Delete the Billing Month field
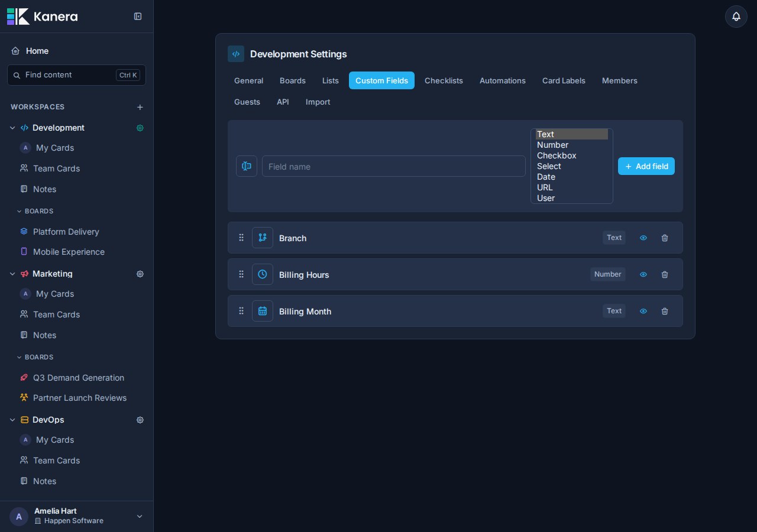This screenshot has width=757, height=532. (665, 311)
